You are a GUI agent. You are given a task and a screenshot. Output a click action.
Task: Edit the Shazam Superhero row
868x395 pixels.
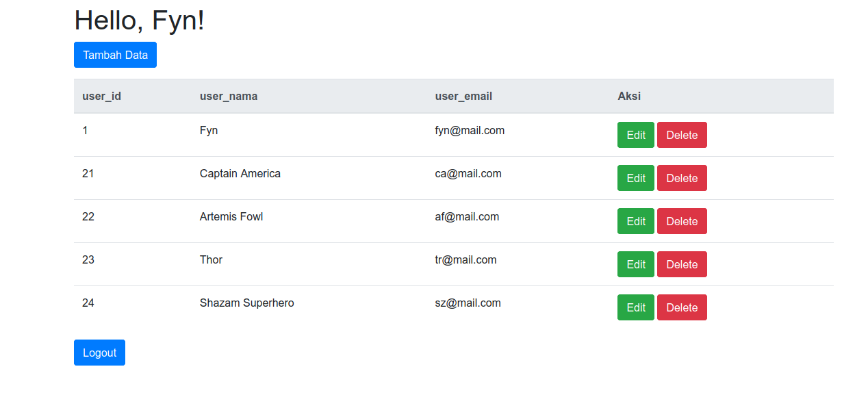point(636,307)
